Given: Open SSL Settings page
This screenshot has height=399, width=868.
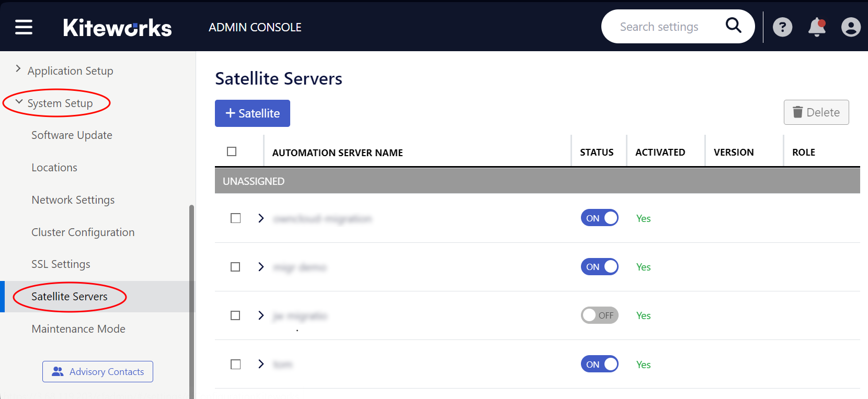Looking at the screenshot, I should click(61, 264).
